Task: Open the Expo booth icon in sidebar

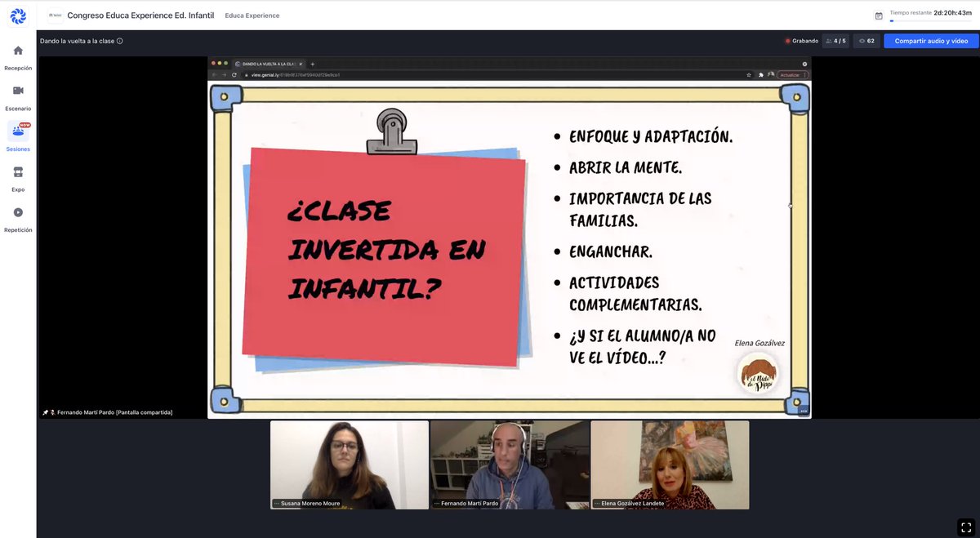Action: pyautogui.click(x=18, y=172)
